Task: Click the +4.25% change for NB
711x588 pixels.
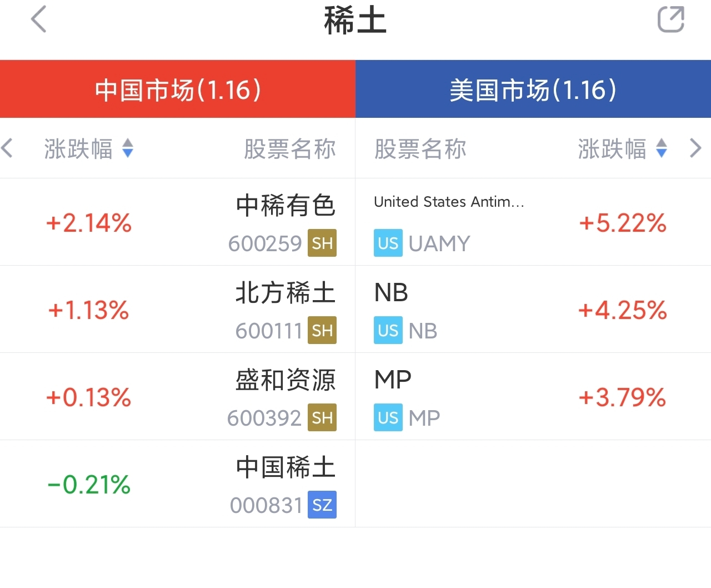Action: tap(622, 310)
